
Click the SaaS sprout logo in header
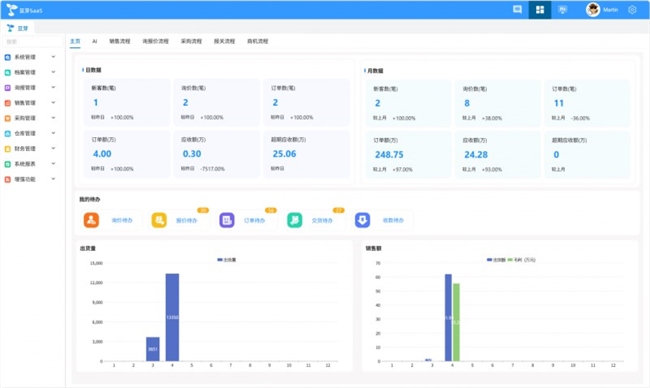pyautogui.click(x=12, y=10)
